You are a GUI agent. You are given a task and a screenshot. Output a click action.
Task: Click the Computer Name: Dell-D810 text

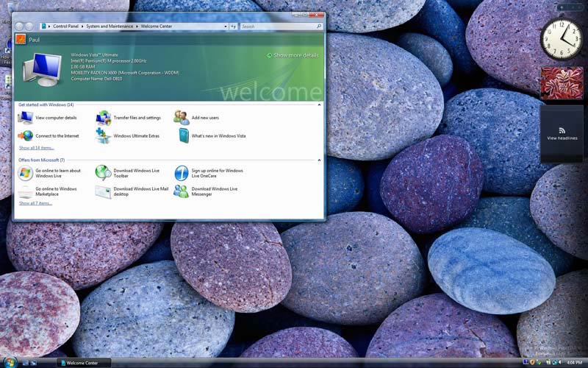96,79
